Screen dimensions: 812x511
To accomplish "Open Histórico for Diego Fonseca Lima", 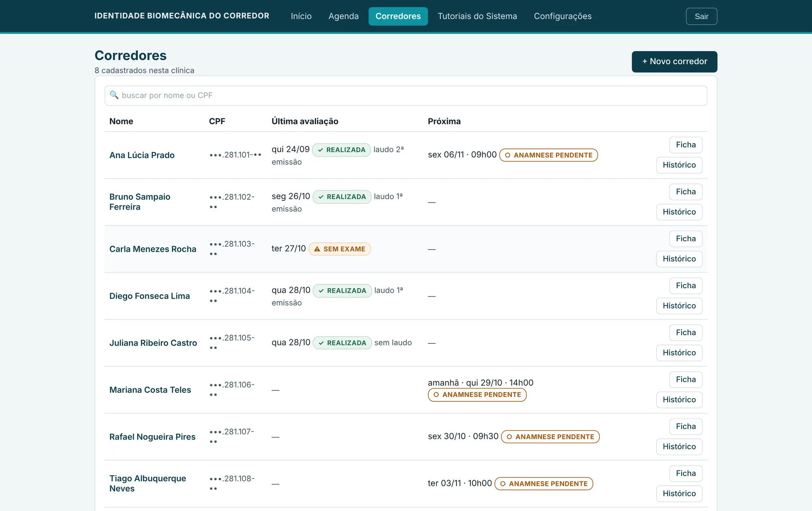I will point(679,306).
